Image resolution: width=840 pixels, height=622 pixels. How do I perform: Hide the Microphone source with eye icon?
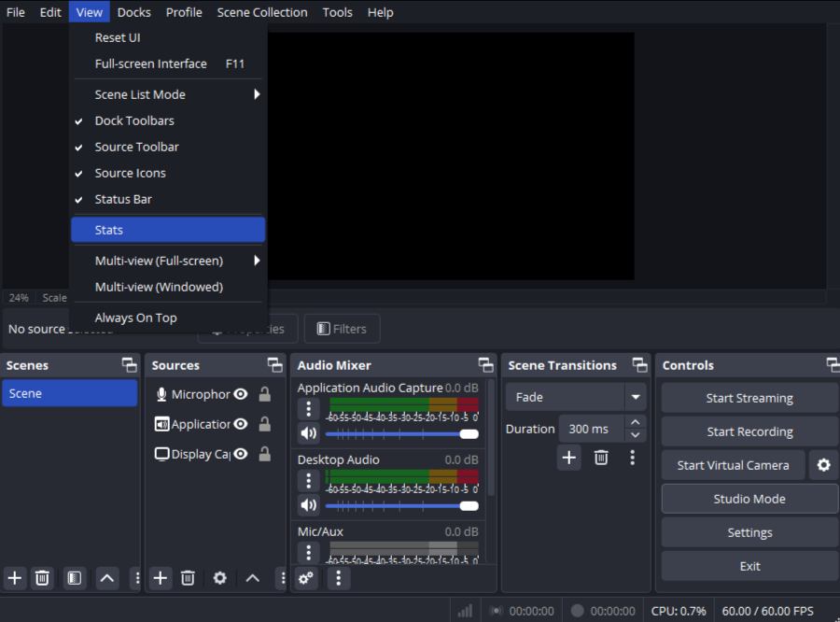click(x=241, y=394)
